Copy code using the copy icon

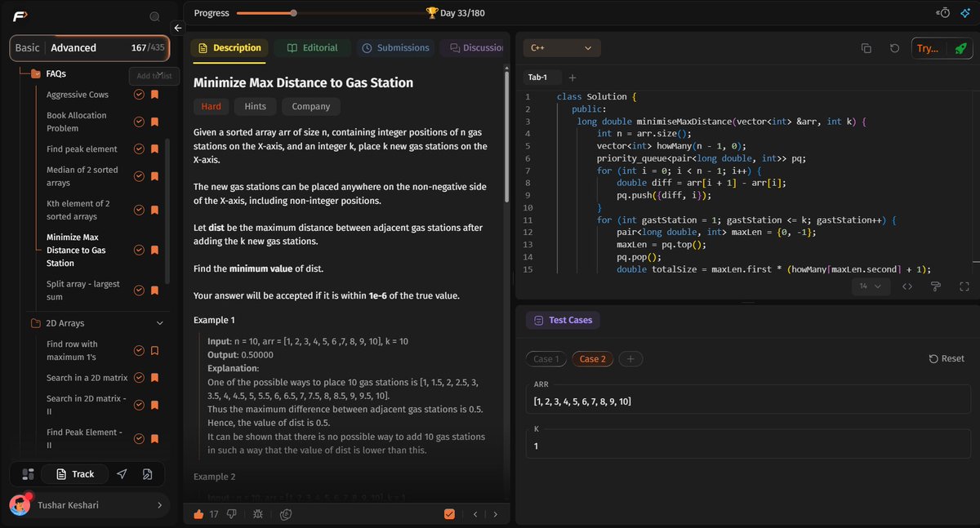click(x=866, y=48)
